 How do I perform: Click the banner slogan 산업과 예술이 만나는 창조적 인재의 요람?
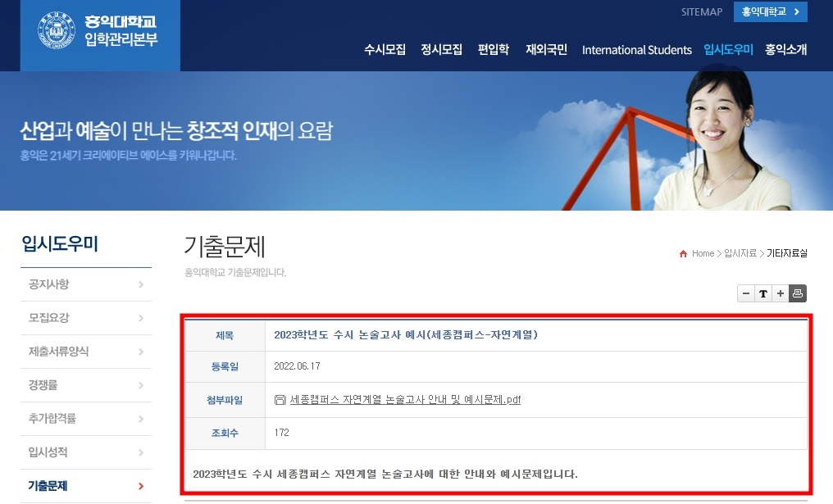(176, 130)
